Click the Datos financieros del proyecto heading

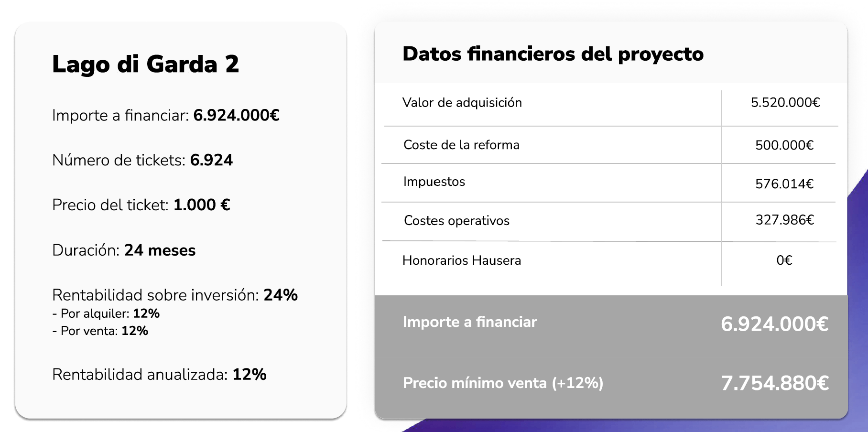coord(553,54)
